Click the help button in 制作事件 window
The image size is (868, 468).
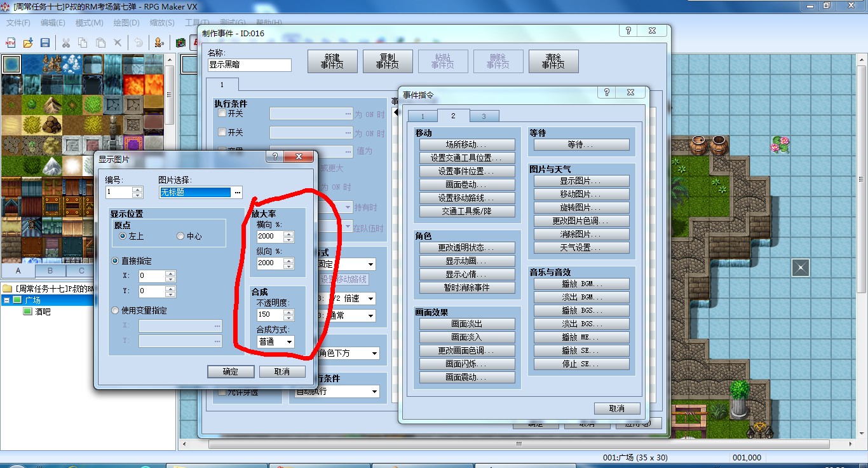tap(628, 31)
